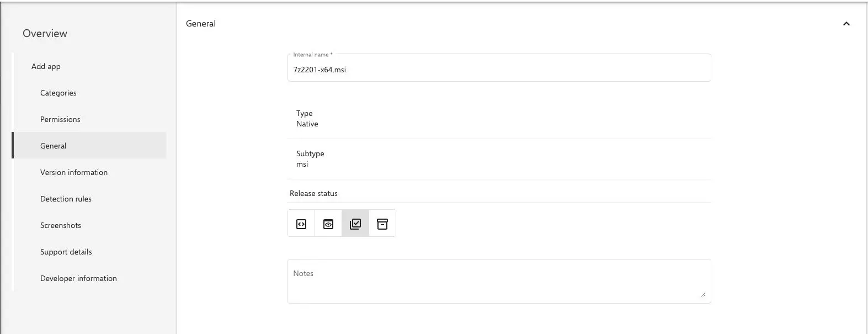
Task: Click the Notes field resize handle
Action: [702, 295]
